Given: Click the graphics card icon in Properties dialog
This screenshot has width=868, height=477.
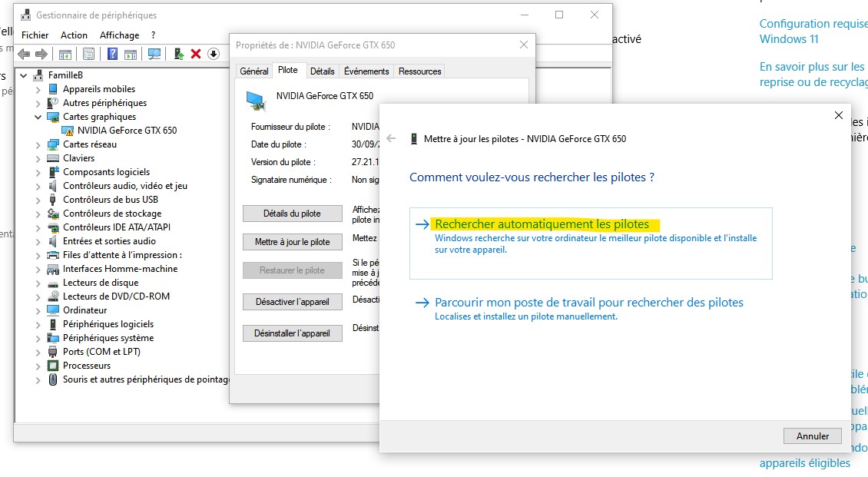Looking at the screenshot, I should (x=256, y=101).
